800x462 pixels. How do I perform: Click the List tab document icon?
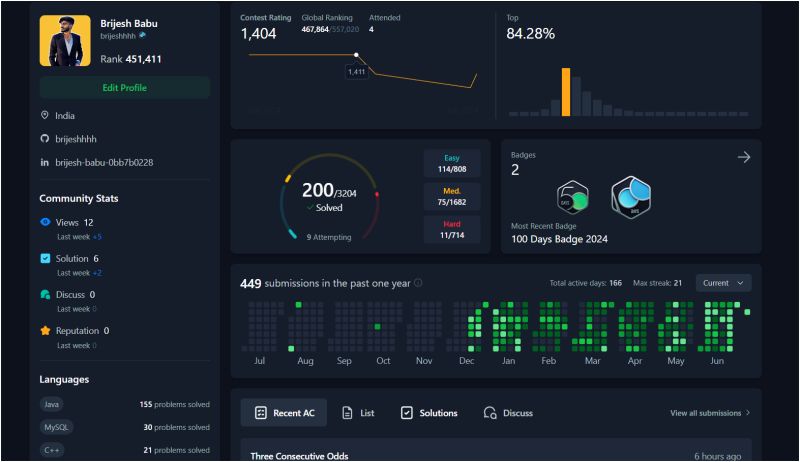(x=347, y=413)
